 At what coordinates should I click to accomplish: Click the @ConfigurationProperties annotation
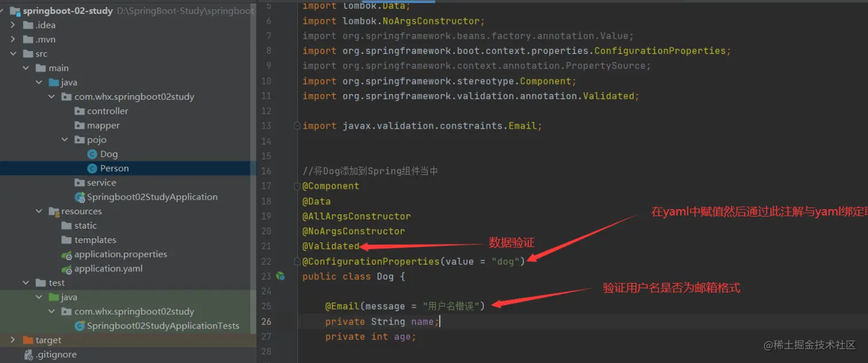371,261
